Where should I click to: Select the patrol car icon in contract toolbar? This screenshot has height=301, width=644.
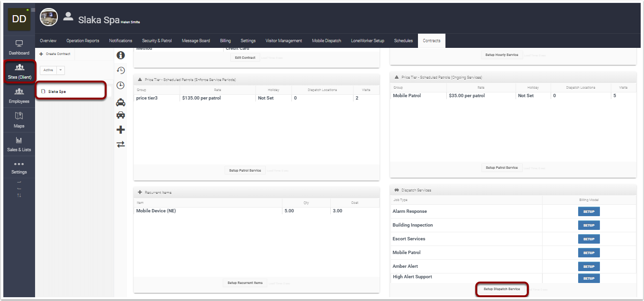pos(121,102)
